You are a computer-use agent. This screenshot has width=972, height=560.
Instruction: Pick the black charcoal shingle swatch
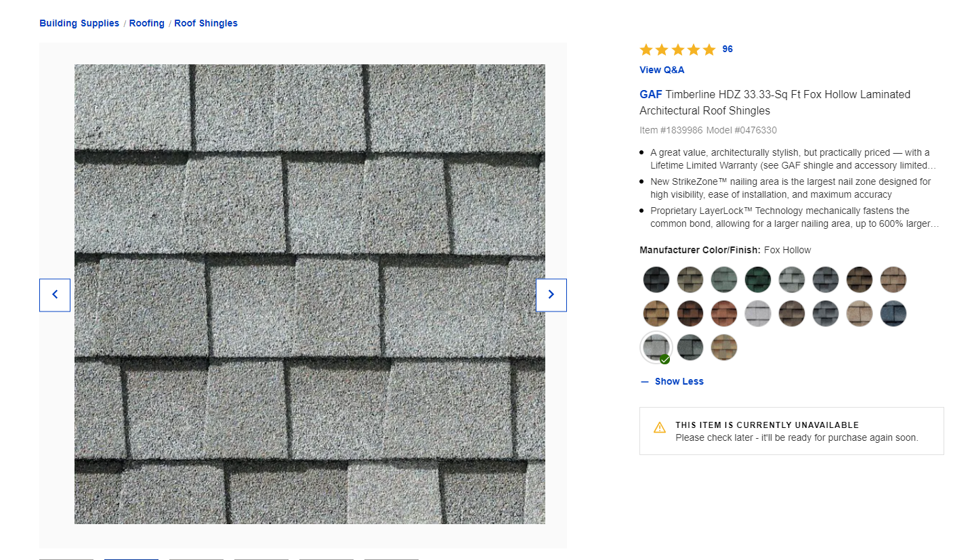click(656, 280)
